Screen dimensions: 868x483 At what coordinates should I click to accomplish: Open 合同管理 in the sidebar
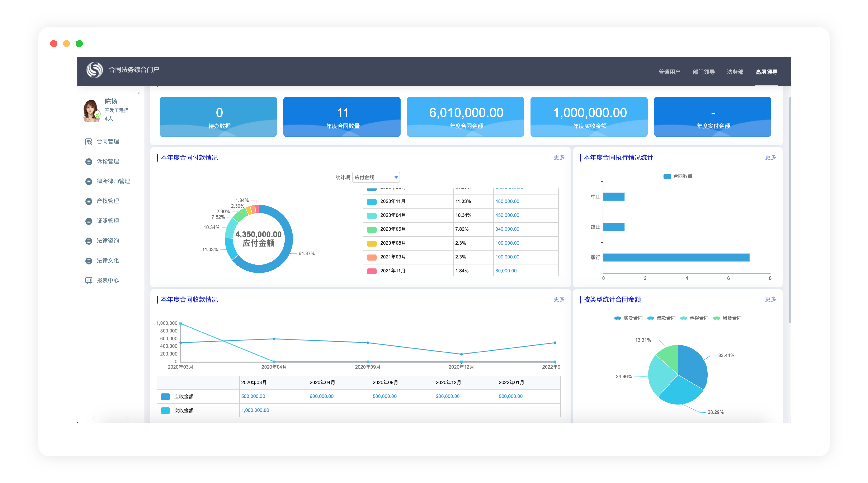pos(108,142)
